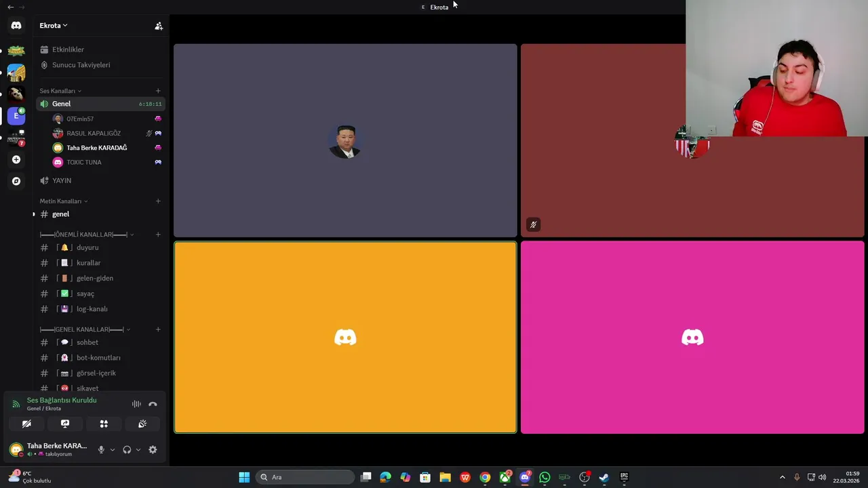This screenshot has height=488, width=868.
Task: Open the soundboard icon
Action: 142,424
